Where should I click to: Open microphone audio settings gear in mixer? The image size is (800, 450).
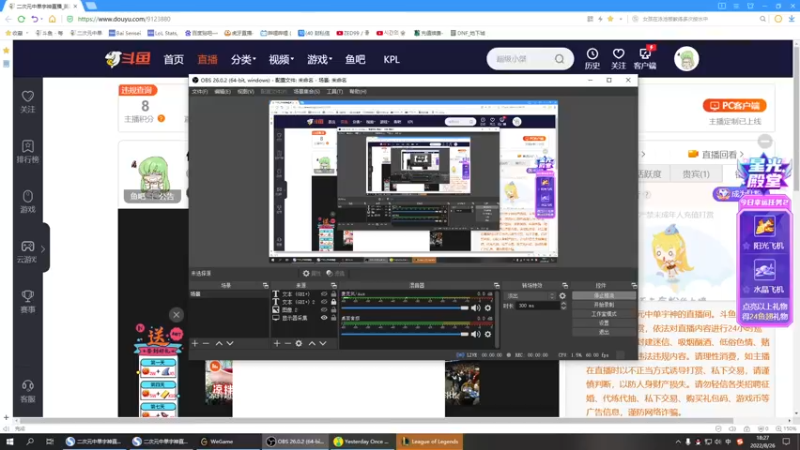[488, 308]
